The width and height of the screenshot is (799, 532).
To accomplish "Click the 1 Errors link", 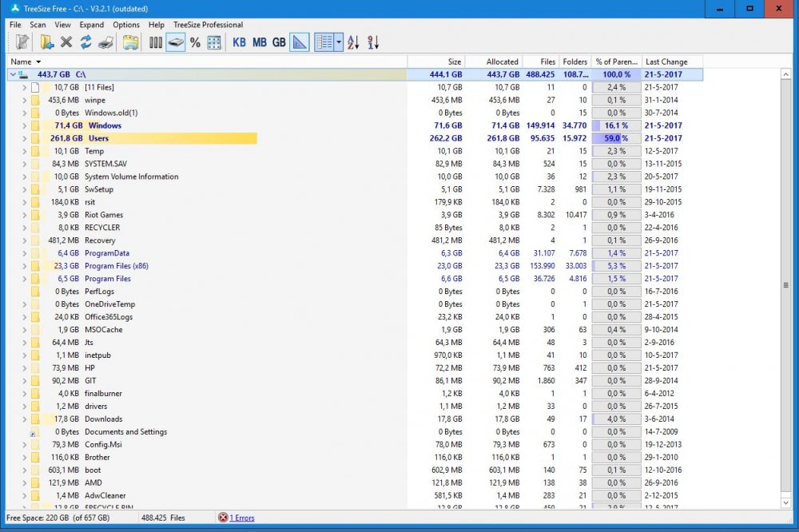I will (241, 518).
